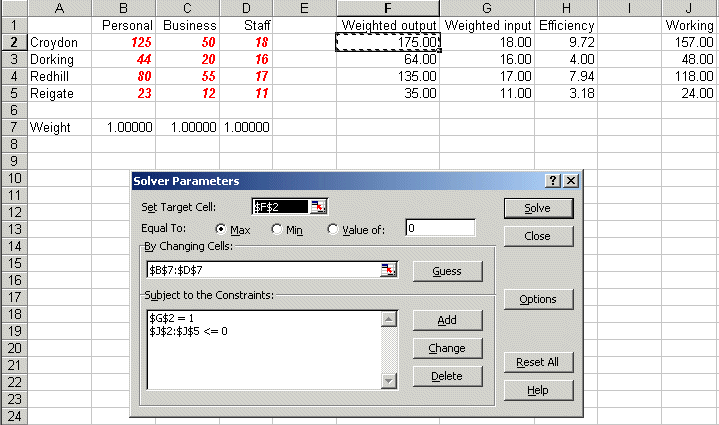Viewport: 719px width, 425px height.
Task: Delete the selected constraint
Action: (x=447, y=376)
